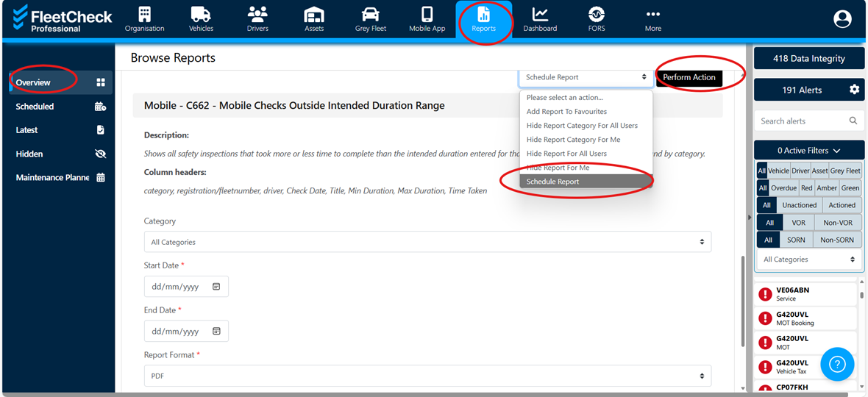Open the Dashboard chart icon

coord(540,15)
